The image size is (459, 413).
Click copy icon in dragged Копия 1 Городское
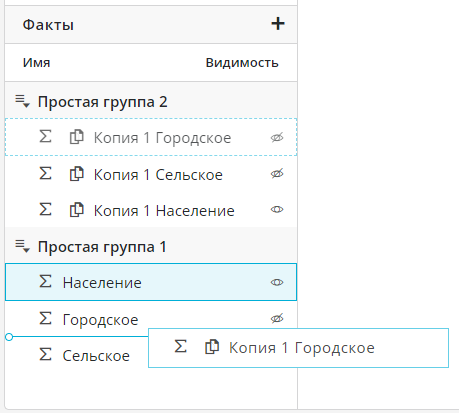(212, 347)
